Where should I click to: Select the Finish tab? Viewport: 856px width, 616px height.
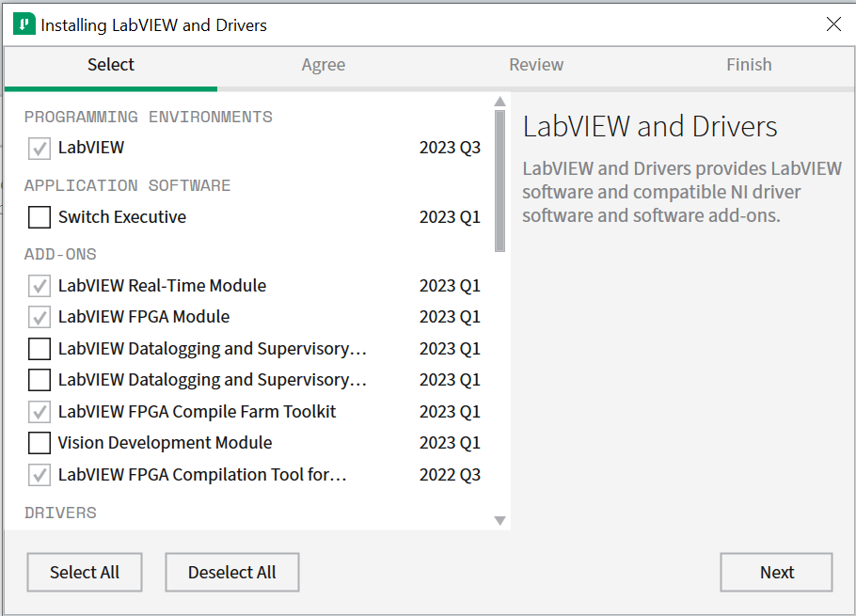point(749,65)
